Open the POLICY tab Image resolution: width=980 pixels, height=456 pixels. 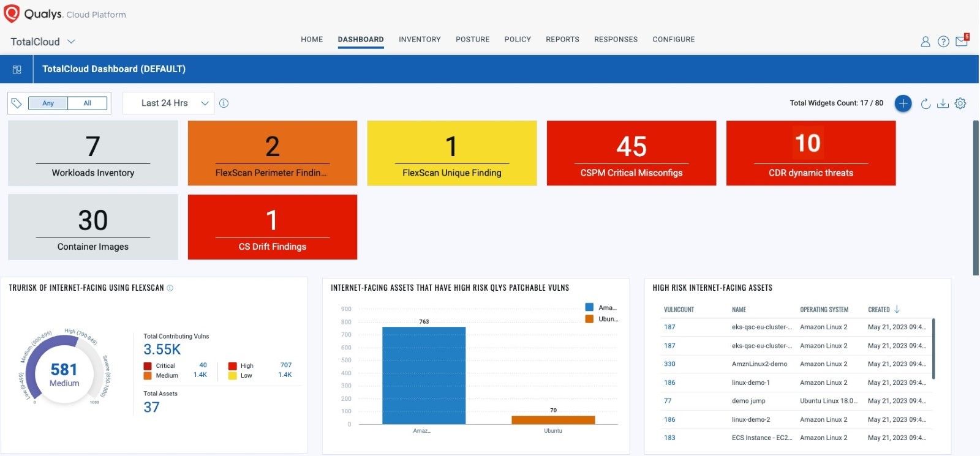[518, 39]
